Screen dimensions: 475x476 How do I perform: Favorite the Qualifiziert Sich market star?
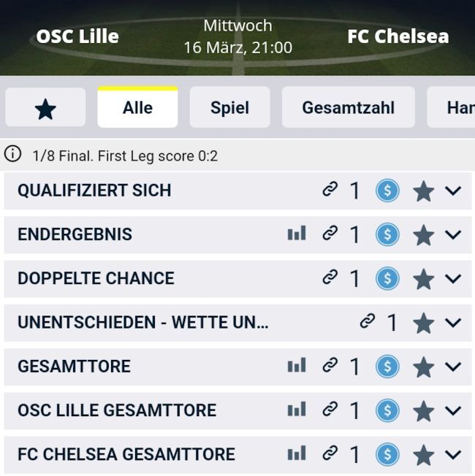[x=423, y=191]
